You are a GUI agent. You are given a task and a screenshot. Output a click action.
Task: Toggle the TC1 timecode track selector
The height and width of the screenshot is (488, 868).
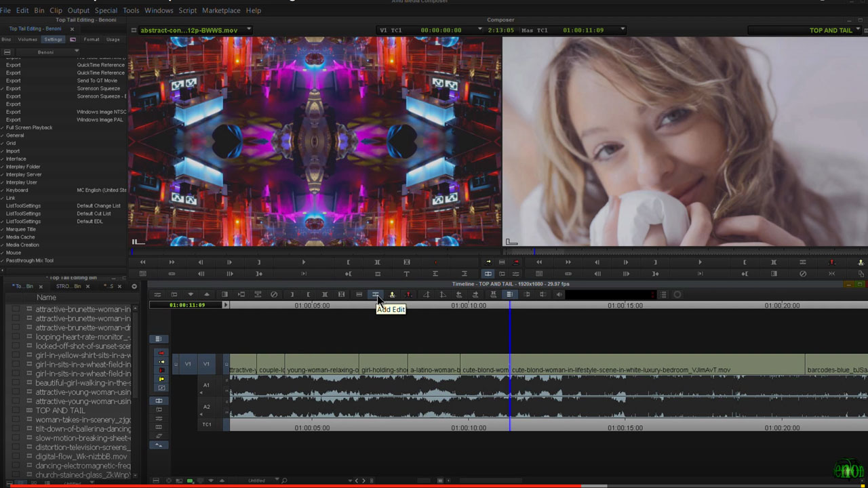[206, 424]
